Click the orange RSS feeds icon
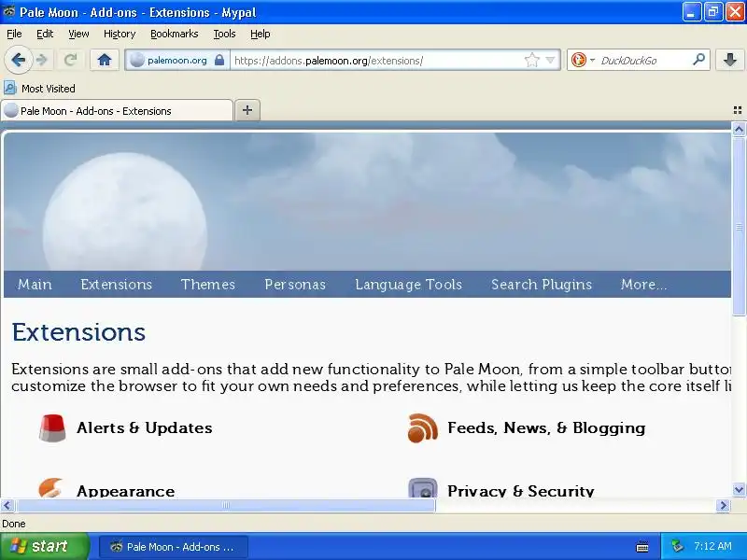Viewport: 747px width, 560px height. pos(423,428)
